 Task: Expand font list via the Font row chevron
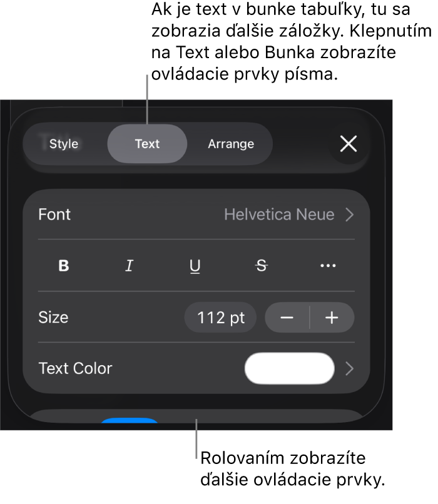(x=350, y=214)
